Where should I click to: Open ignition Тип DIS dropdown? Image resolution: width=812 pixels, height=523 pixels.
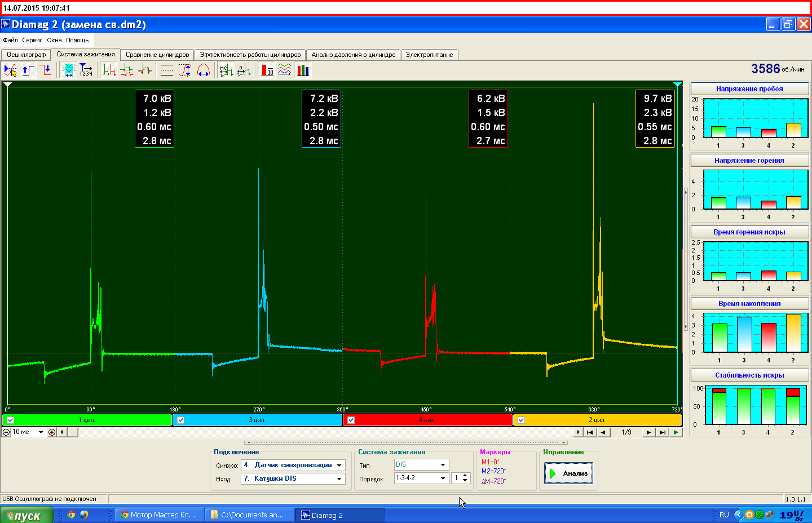(443, 465)
